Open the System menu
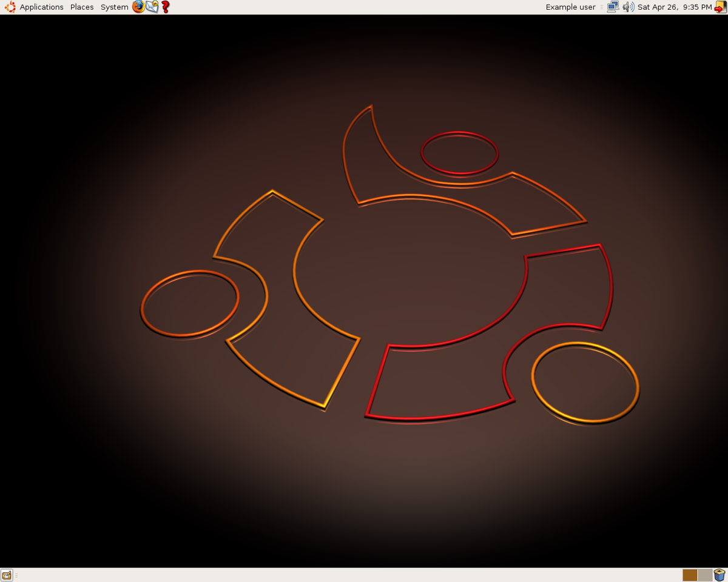Viewport: 728px width, 582px height. coord(114,7)
